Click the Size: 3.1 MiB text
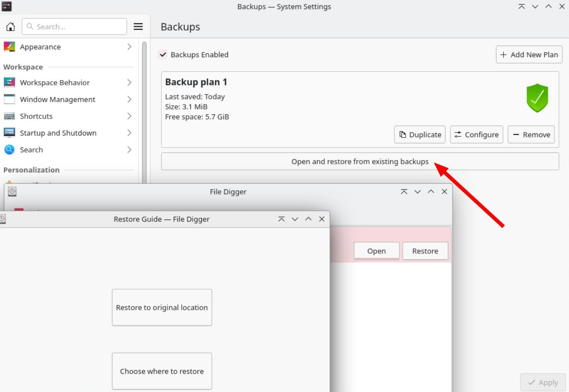569x392 pixels. click(186, 107)
